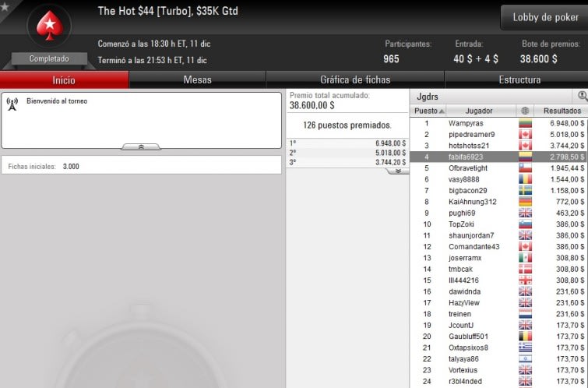Click bigbacon29's Sweden flag
This screenshot has width=588, height=388.
coord(526,191)
